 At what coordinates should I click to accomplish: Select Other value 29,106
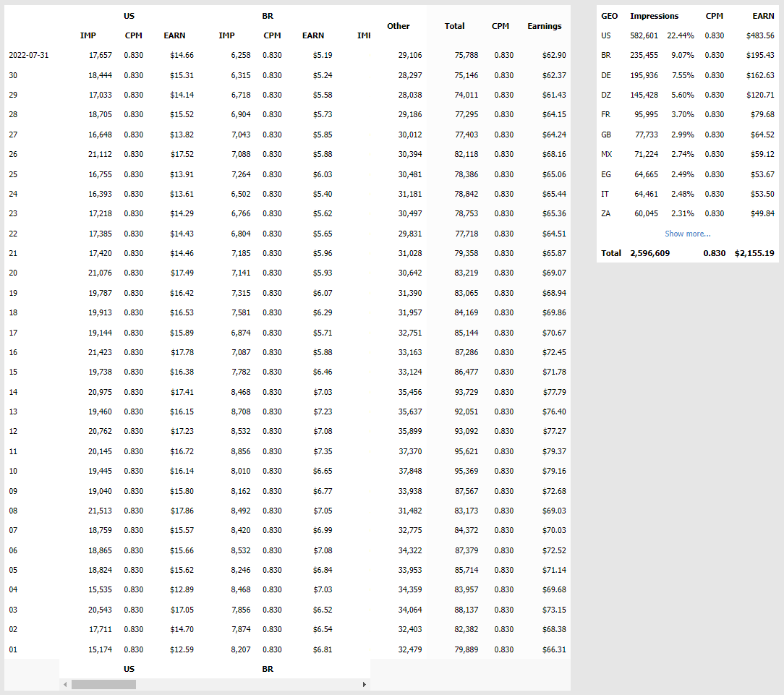click(410, 55)
